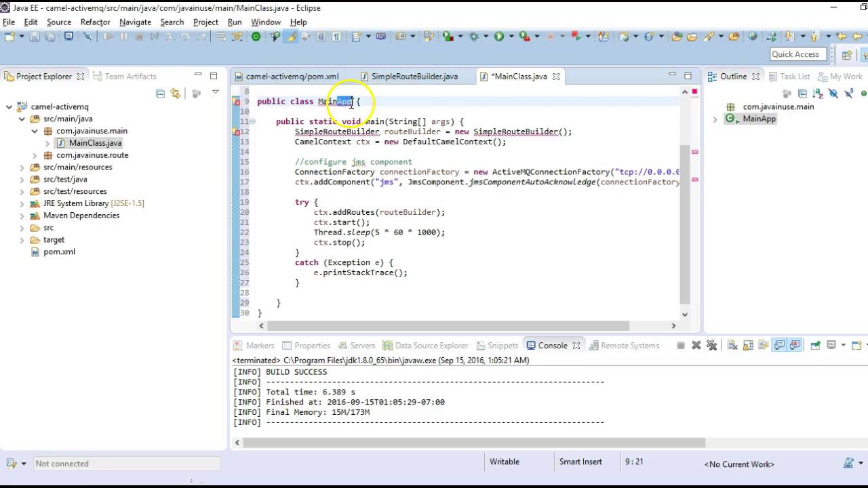Open the Team Artifacts tab
Image resolution: width=868 pixels, height=488 pixels.
pos(125,77)
